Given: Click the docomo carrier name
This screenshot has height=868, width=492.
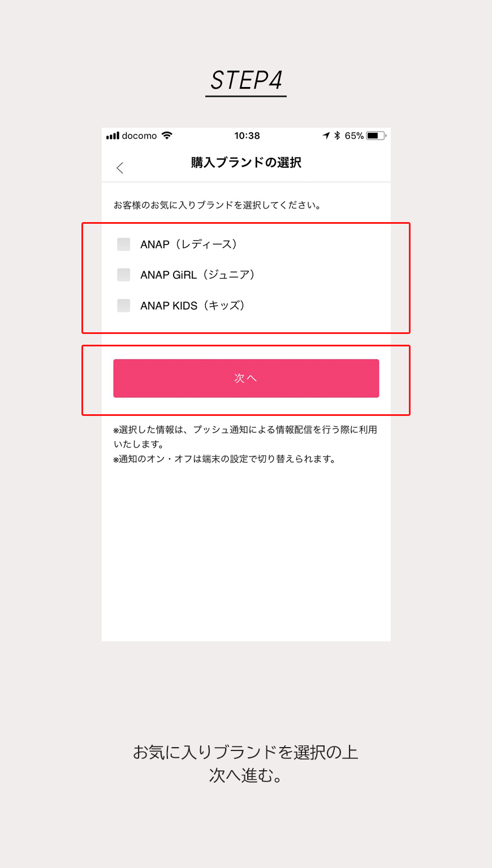Looking at the screenshot, I should coord(139,136).
